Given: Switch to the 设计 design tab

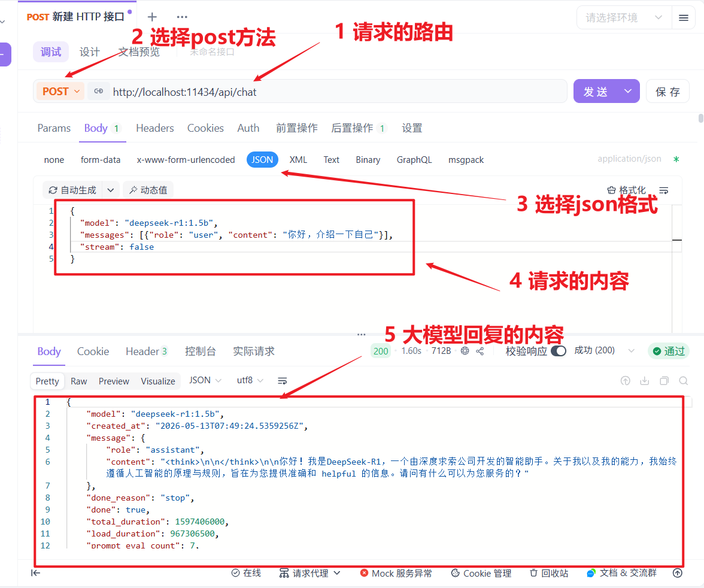Looking at the screenshot, I should (89, 52).
